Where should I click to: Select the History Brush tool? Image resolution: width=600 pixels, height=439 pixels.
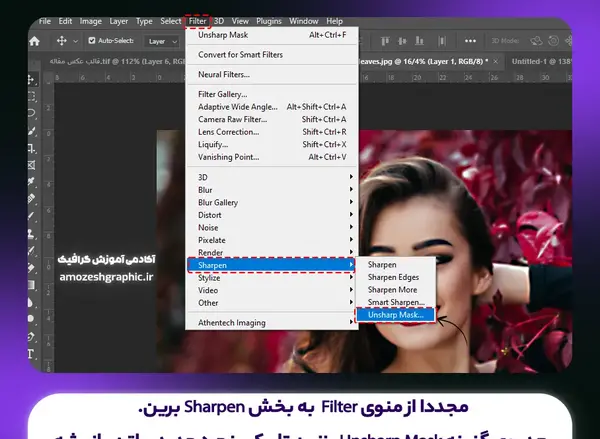(x=32, y=251)
